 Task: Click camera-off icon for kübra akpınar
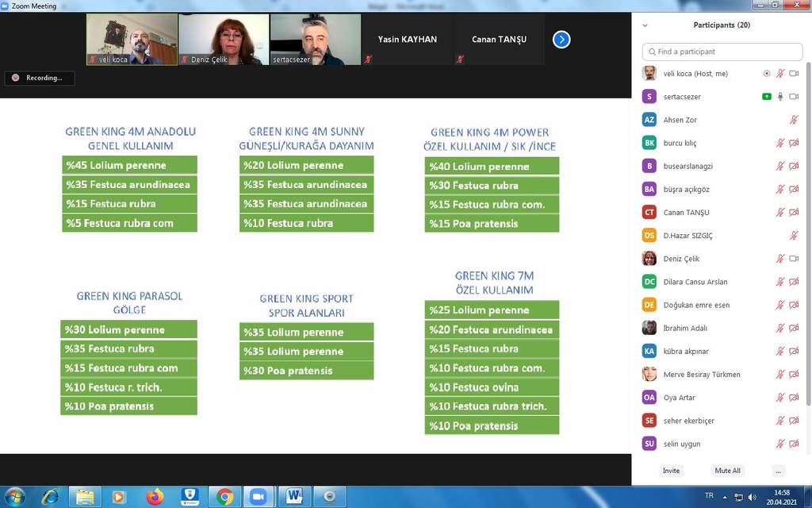(794, 352)
